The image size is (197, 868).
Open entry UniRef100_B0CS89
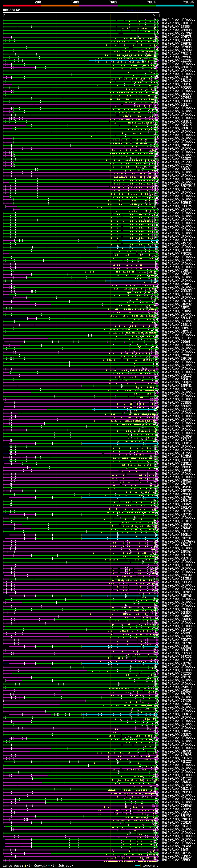(x=177, y=50)
